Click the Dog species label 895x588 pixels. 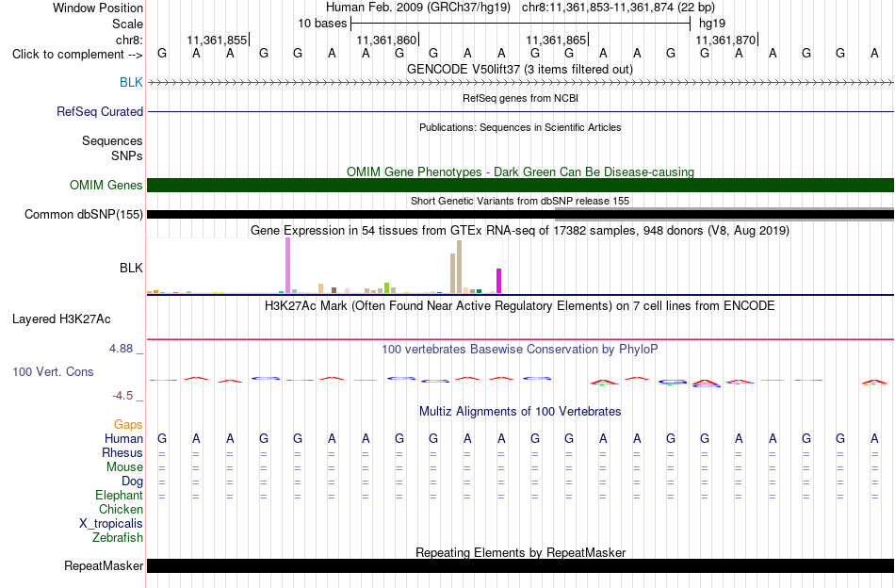tap(133, 482)
